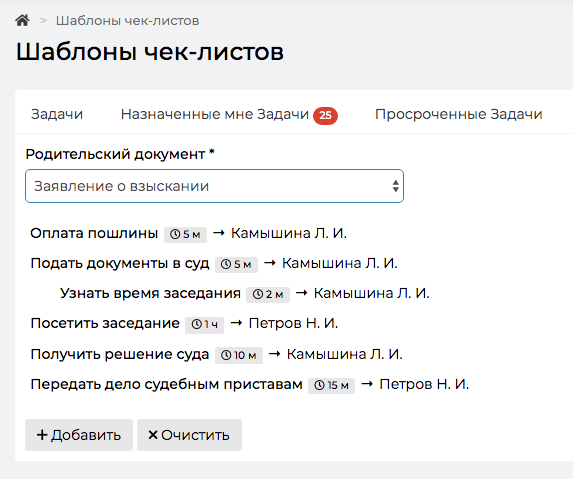Click the 2 м duration badge for Узнать время заседания
The height and width of the screenshot is (479, 573).
click(x=268, y=294)
